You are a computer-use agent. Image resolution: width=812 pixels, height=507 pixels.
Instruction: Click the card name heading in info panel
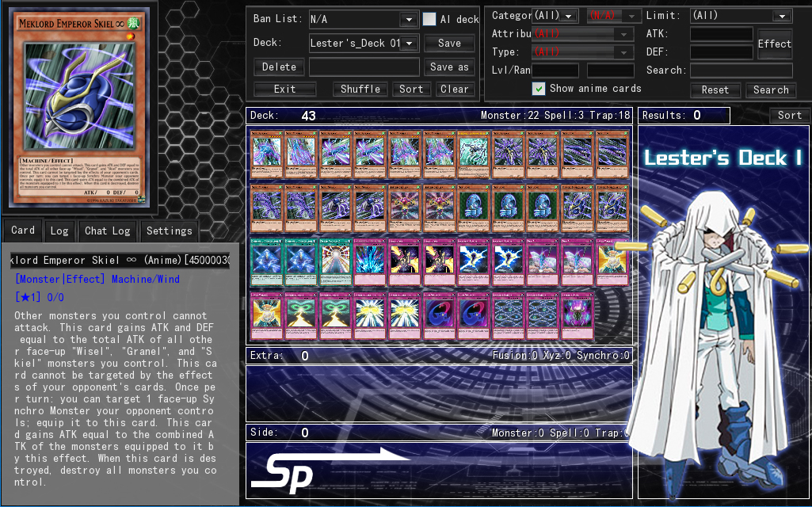click(120, 260)
